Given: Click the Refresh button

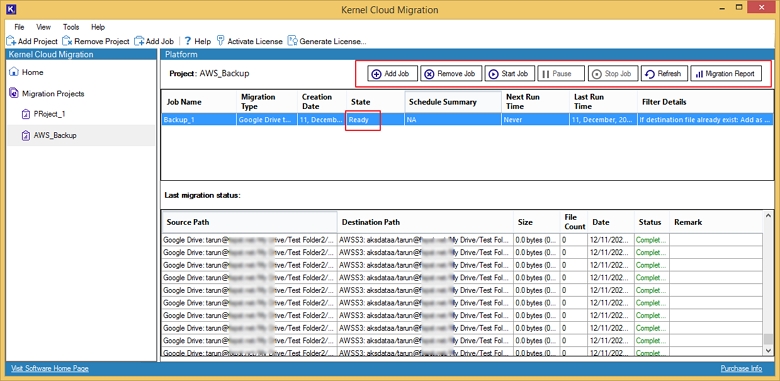Looking at the screenshot, I should pos(664,74).
